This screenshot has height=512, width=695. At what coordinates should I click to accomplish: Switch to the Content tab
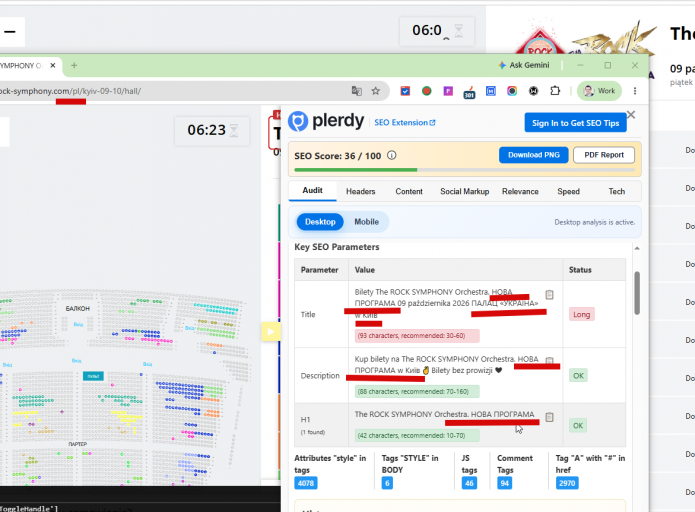pos(409,192)
